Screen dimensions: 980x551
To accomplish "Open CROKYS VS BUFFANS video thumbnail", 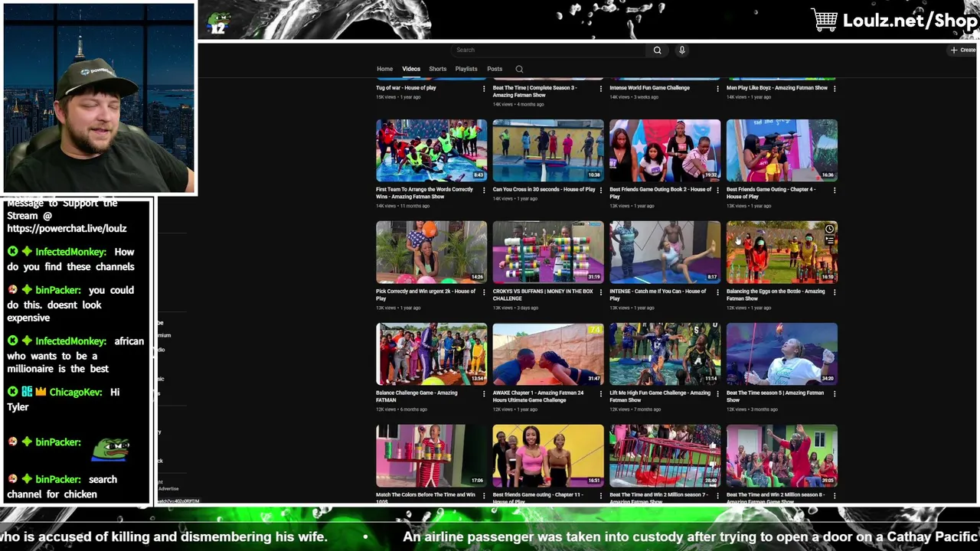I will click(548, 252).
